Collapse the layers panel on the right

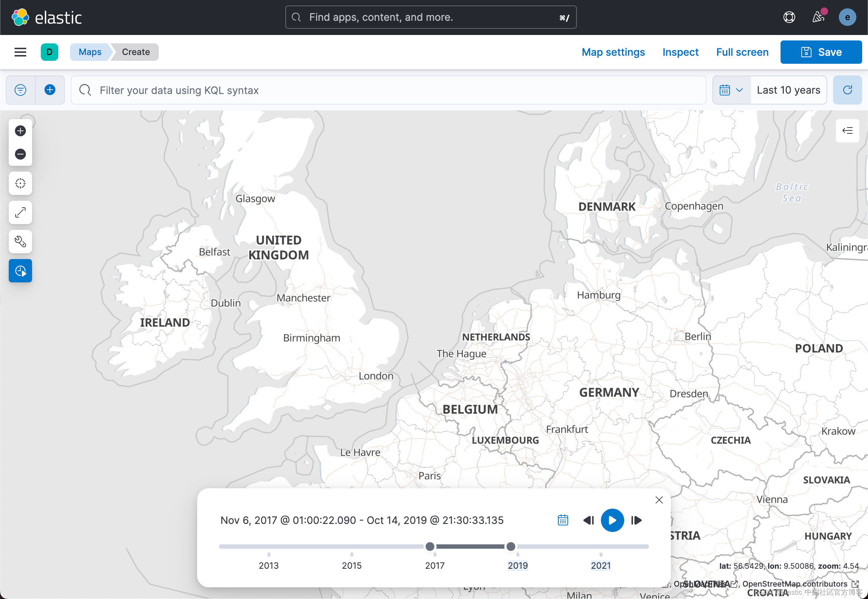pyautogui.click(x=847, y=130)
